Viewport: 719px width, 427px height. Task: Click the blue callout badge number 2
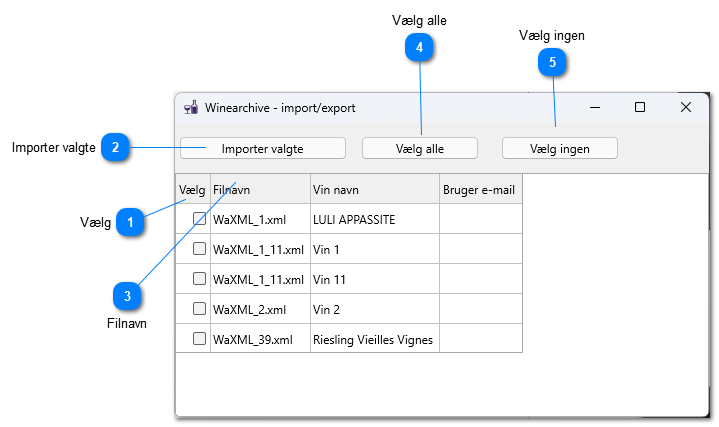point(115,147)
